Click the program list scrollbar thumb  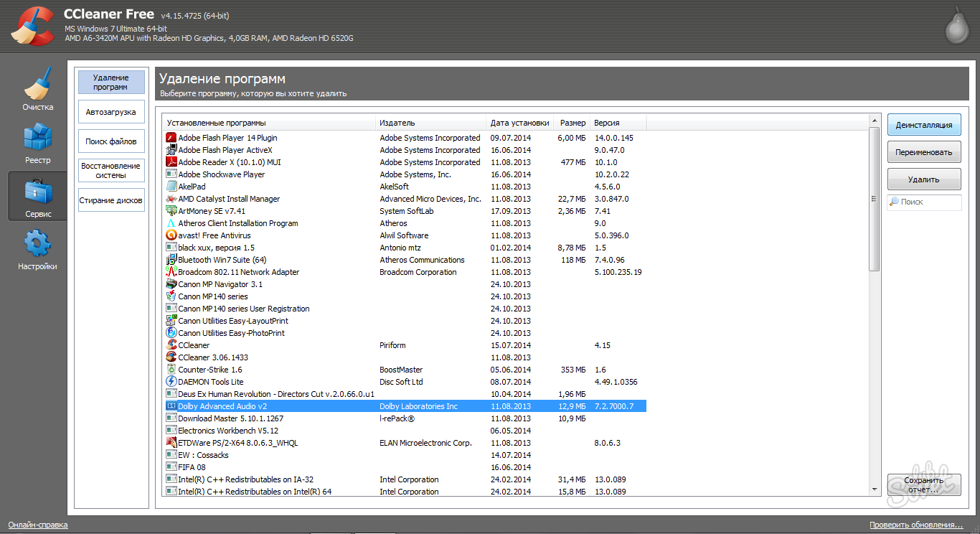[x=874, y=199]
